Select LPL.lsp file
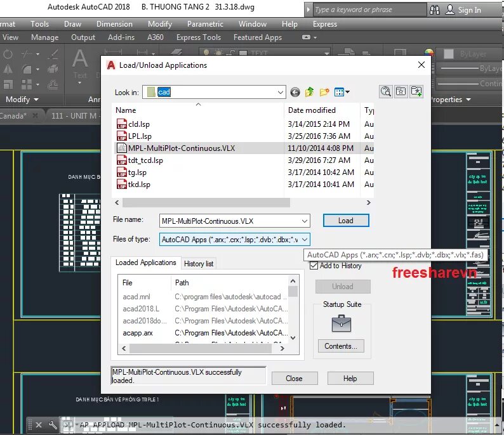 pos(140,136)
